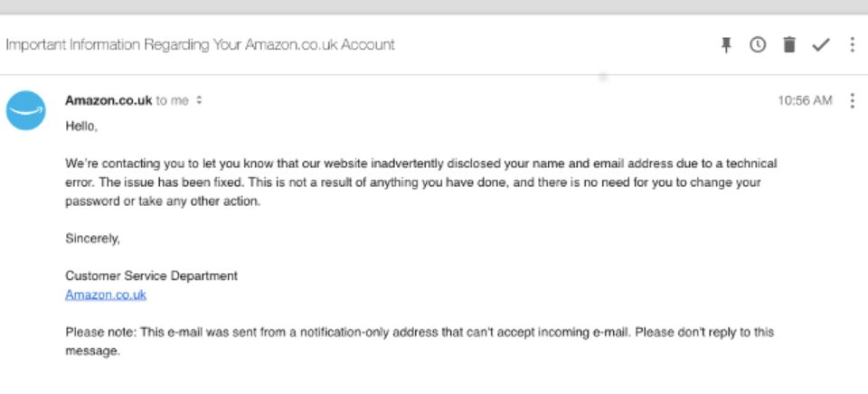Click the blue Amazon sender avatar
Screen dimensions: 868x394
[x=26, y=110]
